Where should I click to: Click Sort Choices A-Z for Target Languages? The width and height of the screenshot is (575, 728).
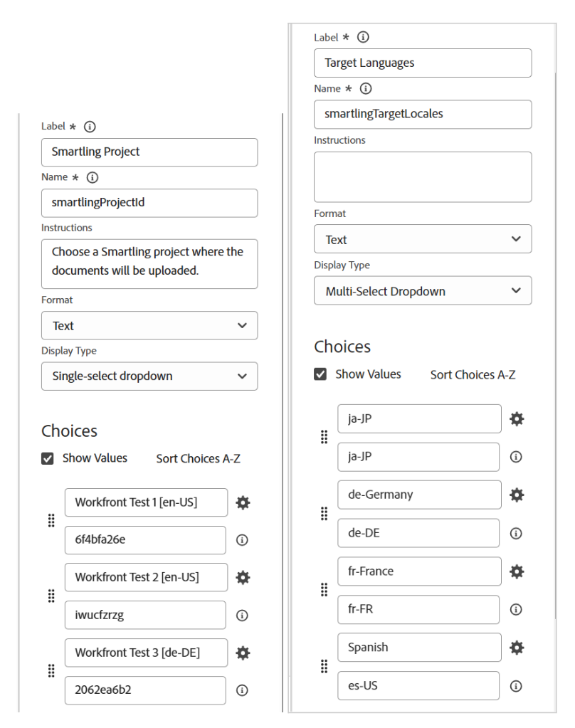473,375
